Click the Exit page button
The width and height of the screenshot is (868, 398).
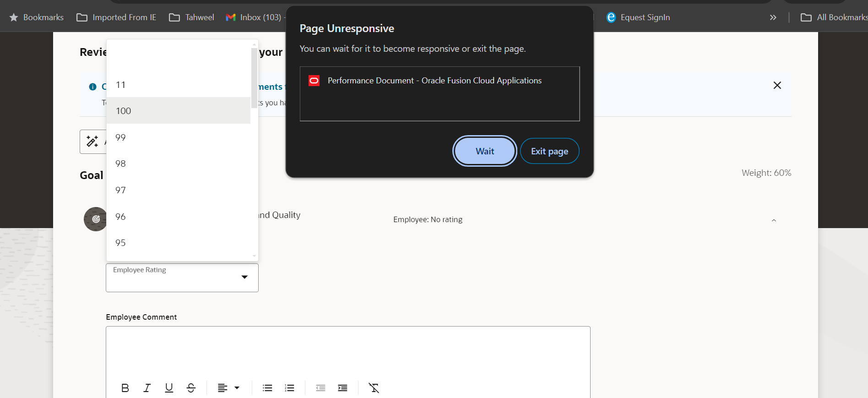click(x=549, y=151)
